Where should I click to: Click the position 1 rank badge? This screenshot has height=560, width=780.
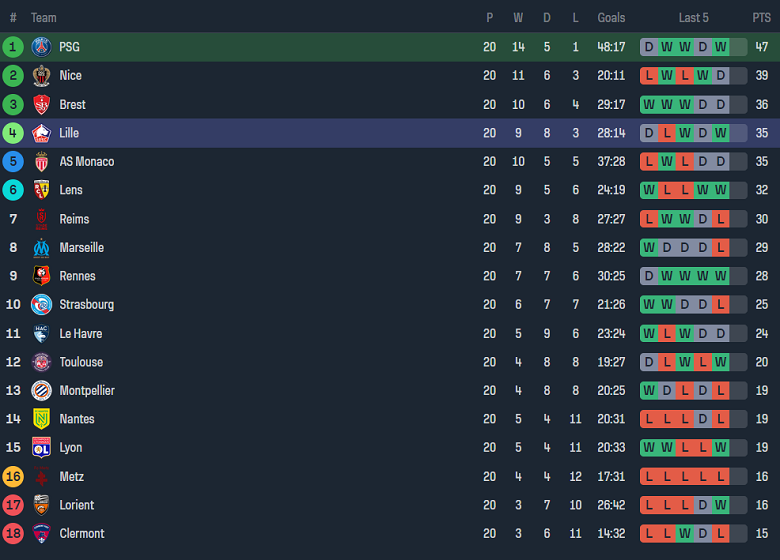tap(13, 47)
